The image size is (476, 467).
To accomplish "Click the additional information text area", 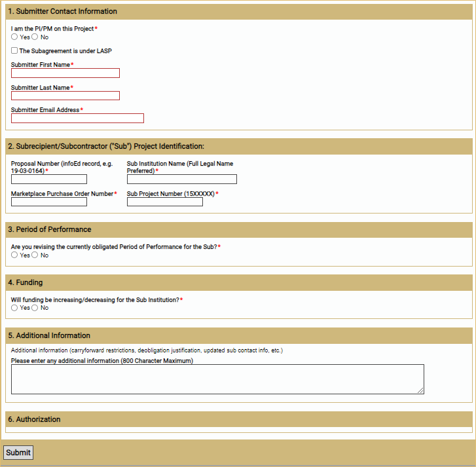I will point(217,379).
